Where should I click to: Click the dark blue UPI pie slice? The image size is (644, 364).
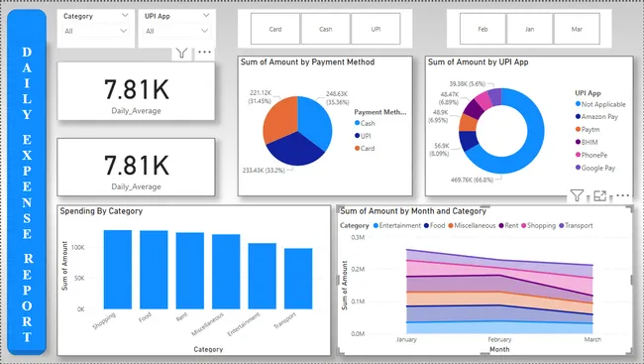[295, 150]
